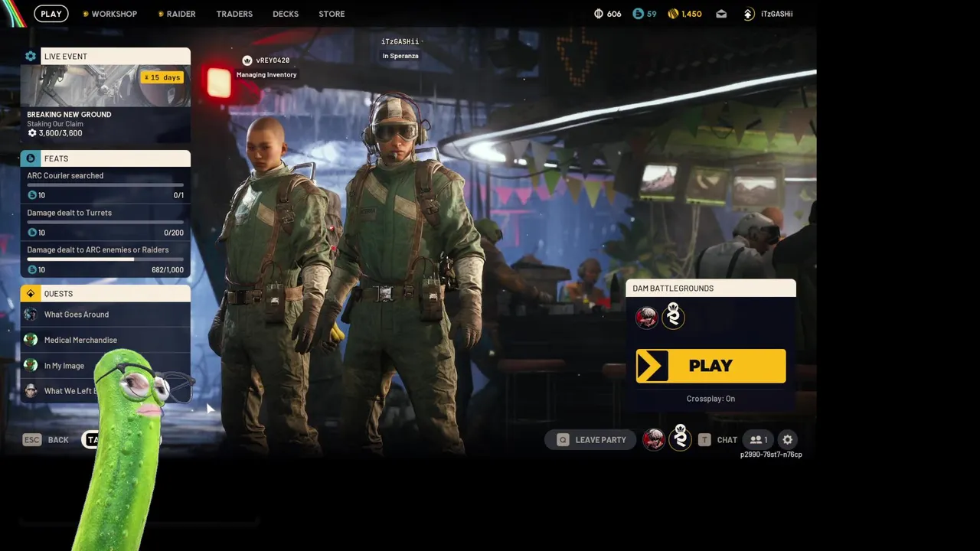The width and height of the screenshot is (980, 551).
Task: Click the Medical Merchandise trader portrait icon
Action: 31,340
